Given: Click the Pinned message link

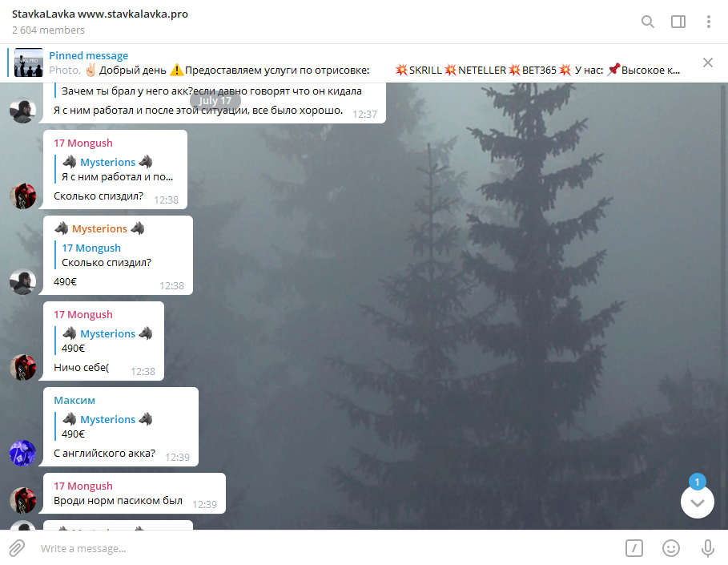Looking at the screenshot, I should pos(88,56).
